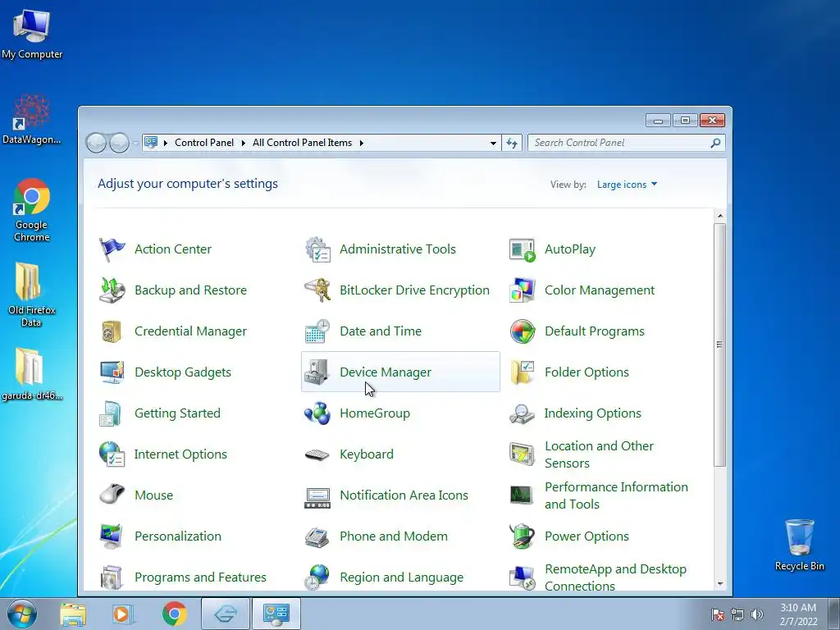Click the address bar refresh button
840x630 pixels.
(x=512, y=143)
